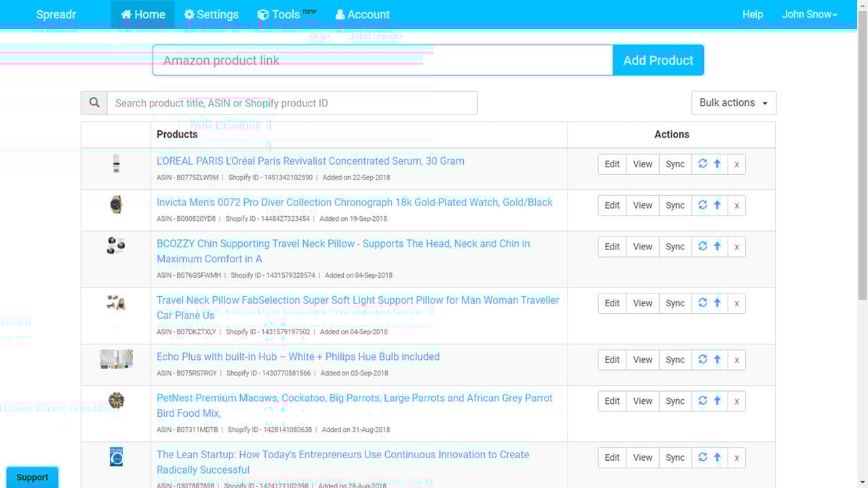This screenshot has height=488, width=868.
Task: Open The Lean Startup title link
Action: pyautogui.click(x=343, y=462)
